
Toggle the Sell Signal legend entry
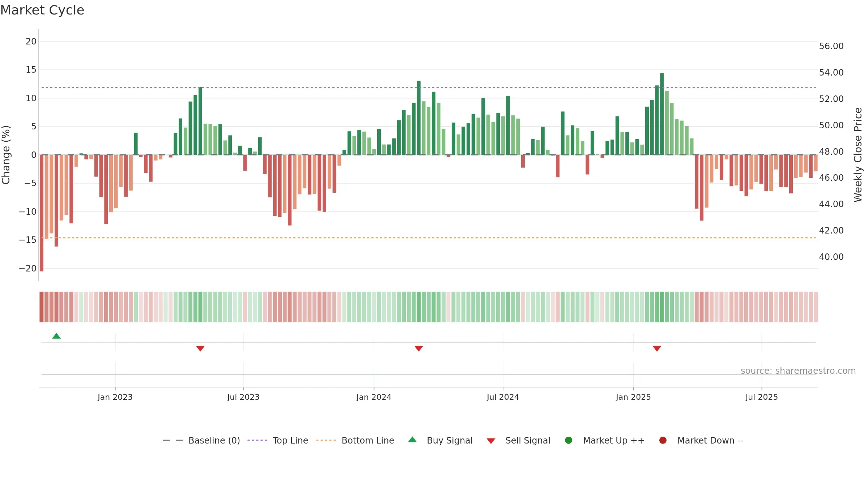[518, 440]
